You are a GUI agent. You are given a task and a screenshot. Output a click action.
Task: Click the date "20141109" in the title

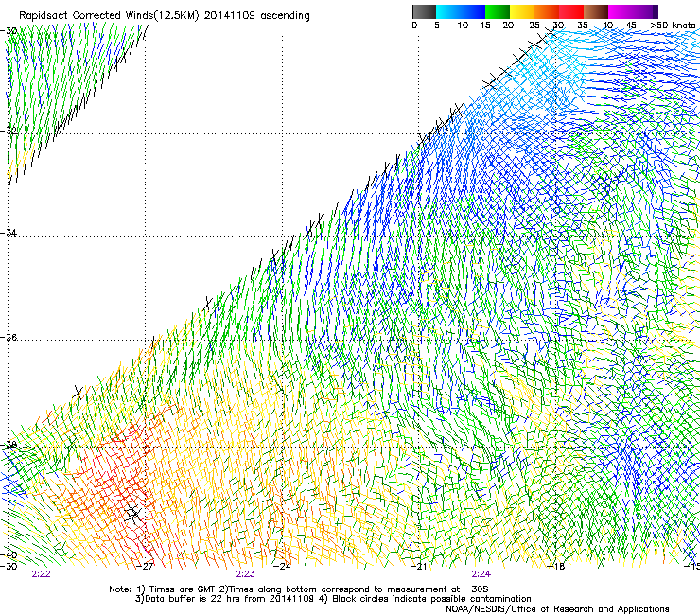230,16
